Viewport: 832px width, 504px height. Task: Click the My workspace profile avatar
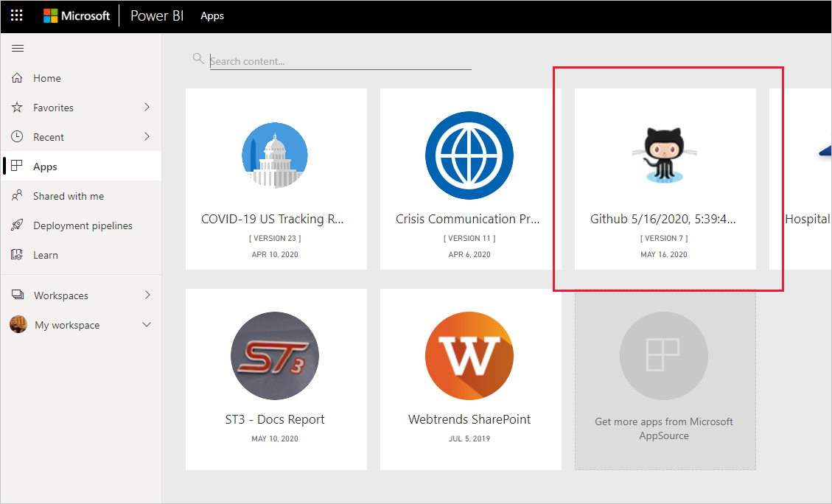click(18, 324)
